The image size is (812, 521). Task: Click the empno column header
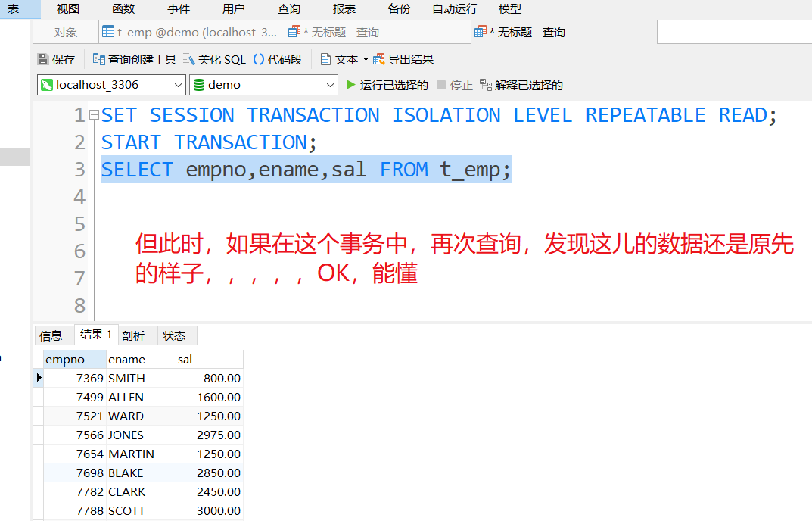pyautogui.click(x=75, y=359)
